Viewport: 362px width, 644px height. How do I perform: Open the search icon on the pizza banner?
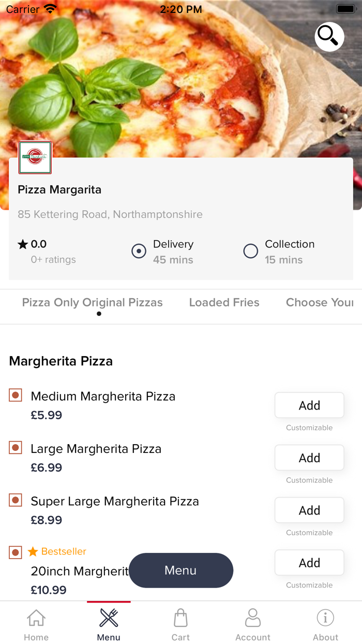pyautogui.click(x=329, y=36)
